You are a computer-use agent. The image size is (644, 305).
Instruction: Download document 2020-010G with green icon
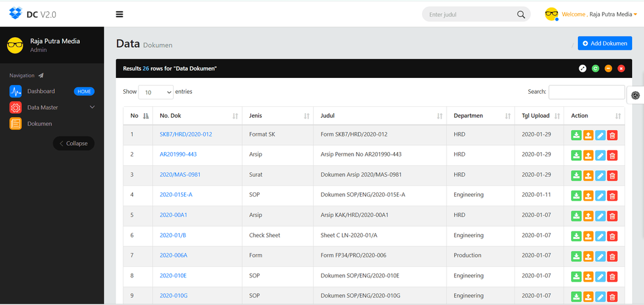click(576, 297)
